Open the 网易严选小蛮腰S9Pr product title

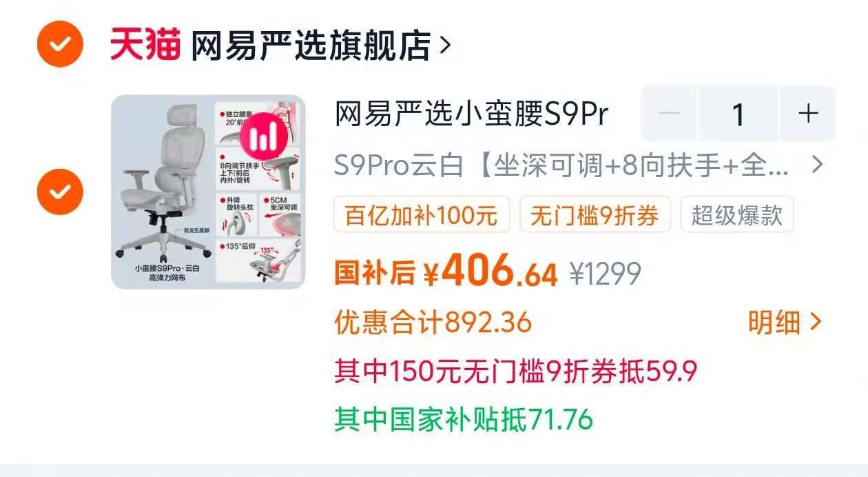pyautogui.click(x=472, y=114)
